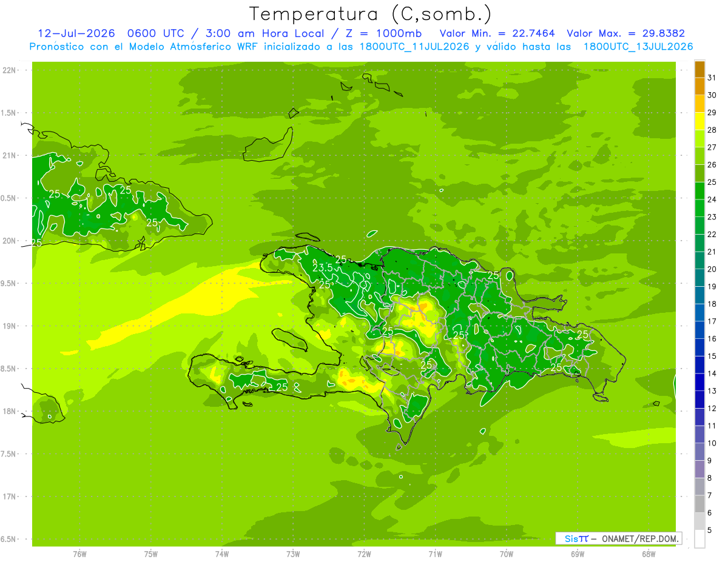Screen dimensions: 728x562
Task: Click the '20' label on the color scale
Action: (712, 269)
